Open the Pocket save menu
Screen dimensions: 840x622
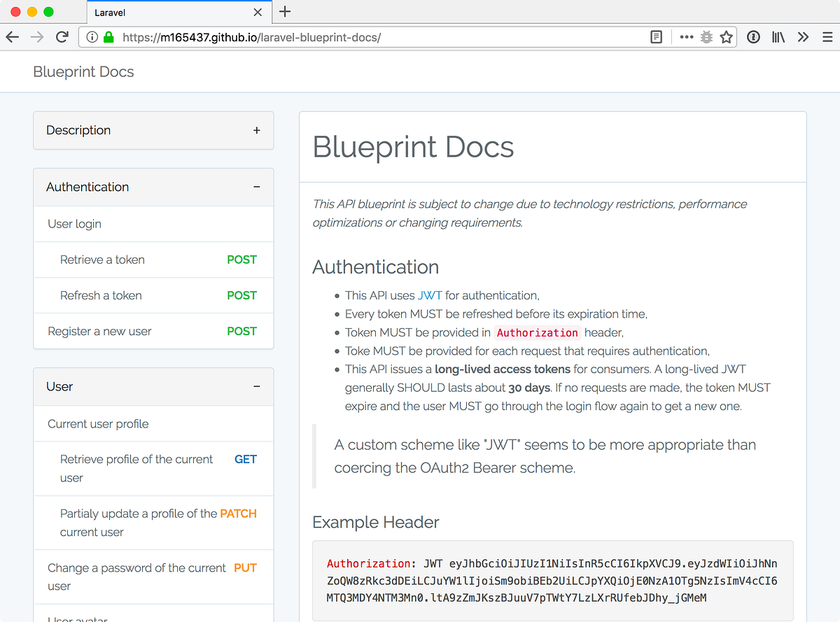click(x=686, y=37)
